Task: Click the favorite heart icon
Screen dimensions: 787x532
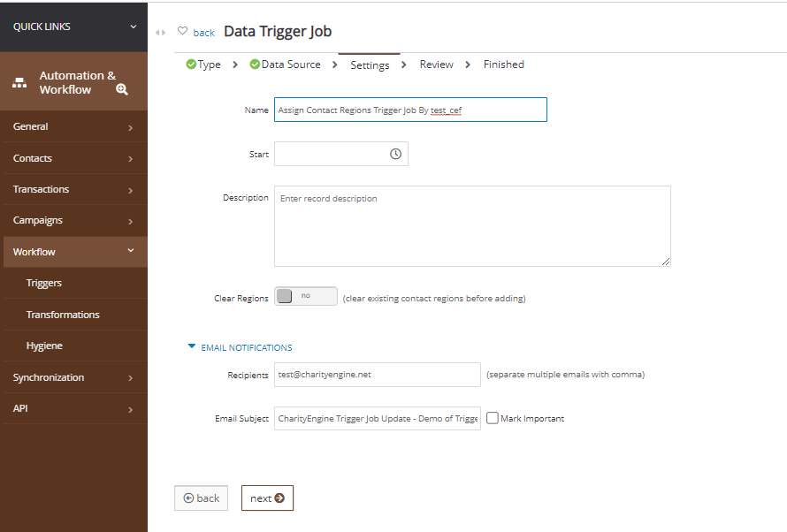Action: [x=182, y=31]
